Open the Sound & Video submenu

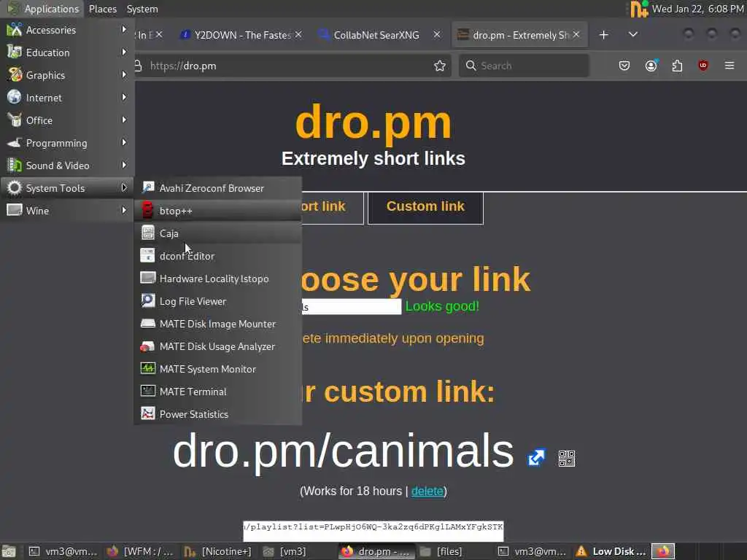coord(67,166)
